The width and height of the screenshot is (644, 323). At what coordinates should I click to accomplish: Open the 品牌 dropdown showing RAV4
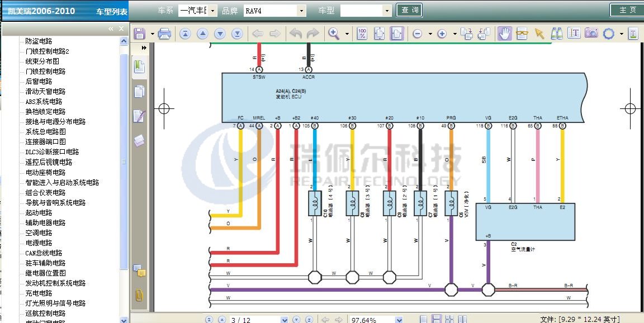tap(302, 11)
